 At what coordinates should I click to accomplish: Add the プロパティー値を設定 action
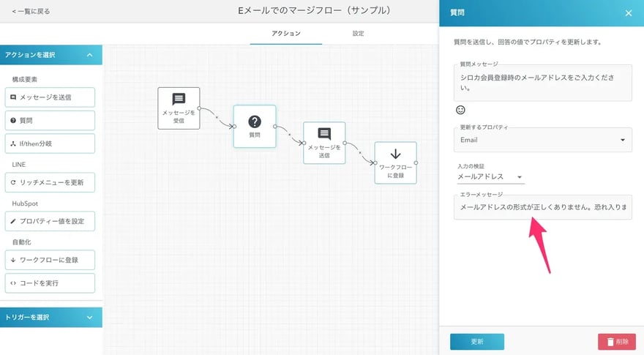point(51,220)
